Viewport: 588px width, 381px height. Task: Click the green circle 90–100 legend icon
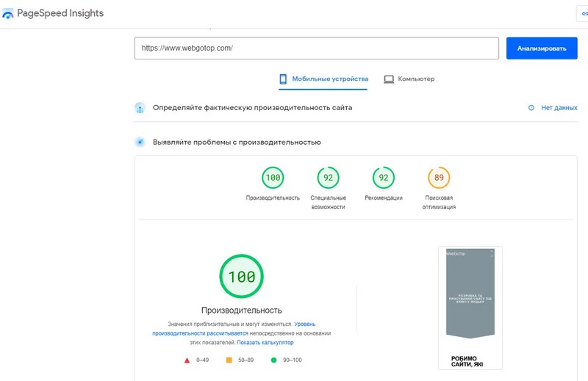click(x=273, y=360)
